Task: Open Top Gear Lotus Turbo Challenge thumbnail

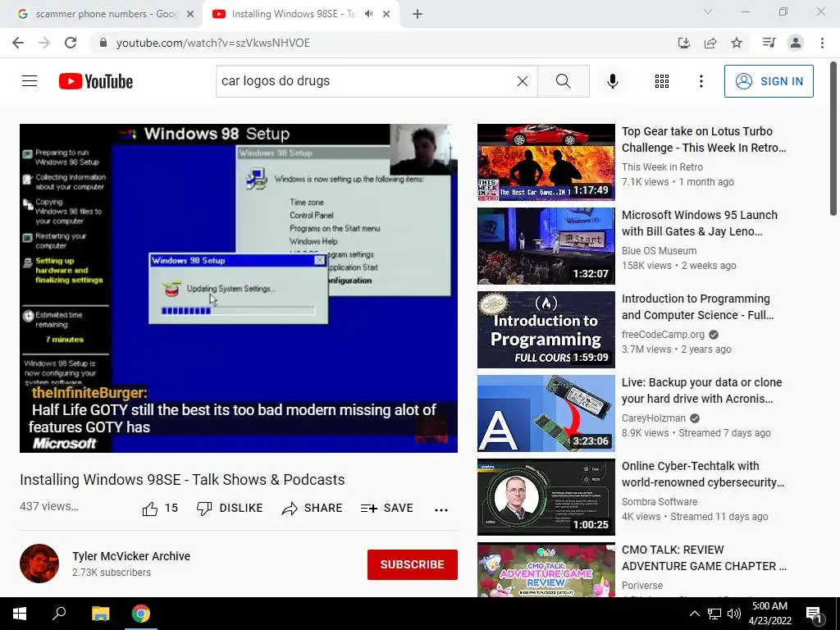Action: (546, 162)
